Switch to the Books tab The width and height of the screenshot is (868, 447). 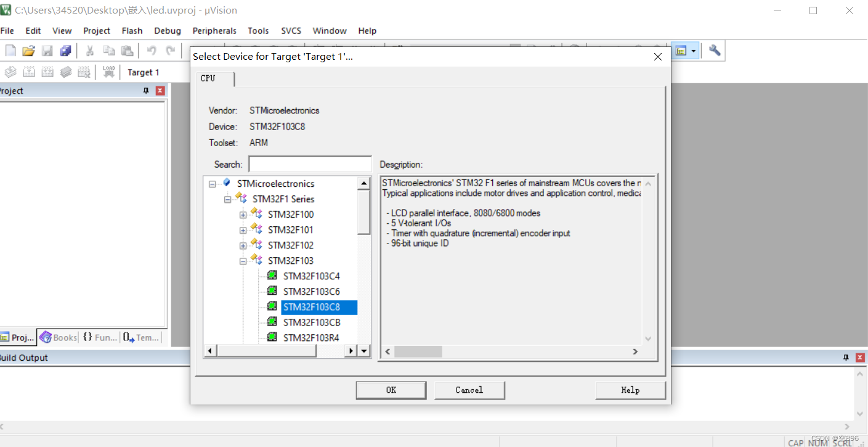tap(59, 337)
